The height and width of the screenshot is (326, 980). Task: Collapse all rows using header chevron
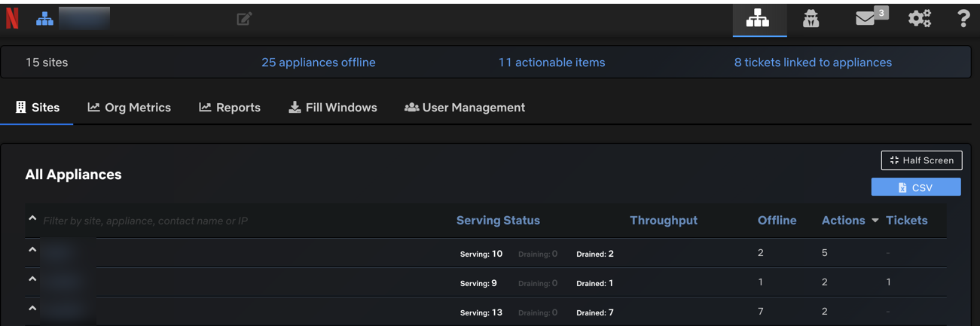tap(32, 218)
